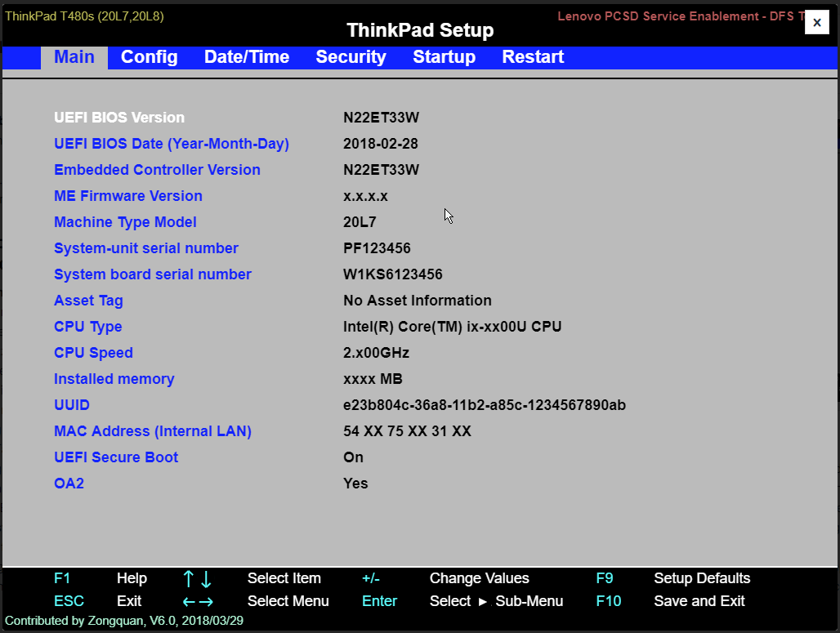Screen dimensions: 840x633
Task: Close the simulator with the X button
Action: coord(816,23)
